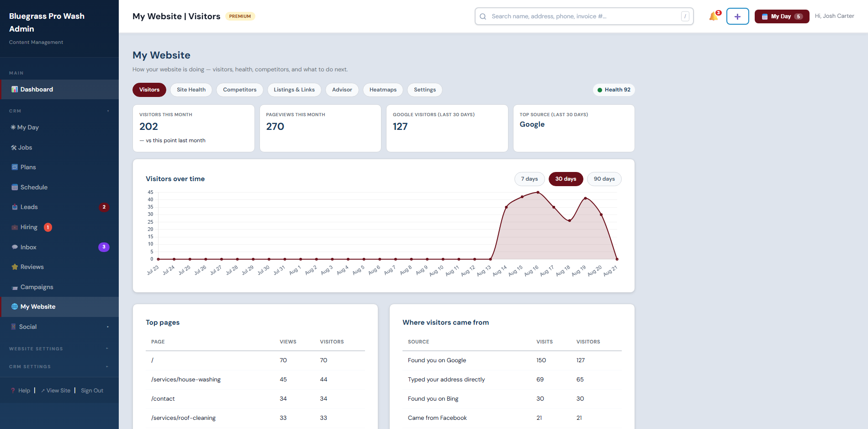Open the My Day button in header
Image resolution: width=868 pixels, height=429 pixels.
click(x=782, y=16)
